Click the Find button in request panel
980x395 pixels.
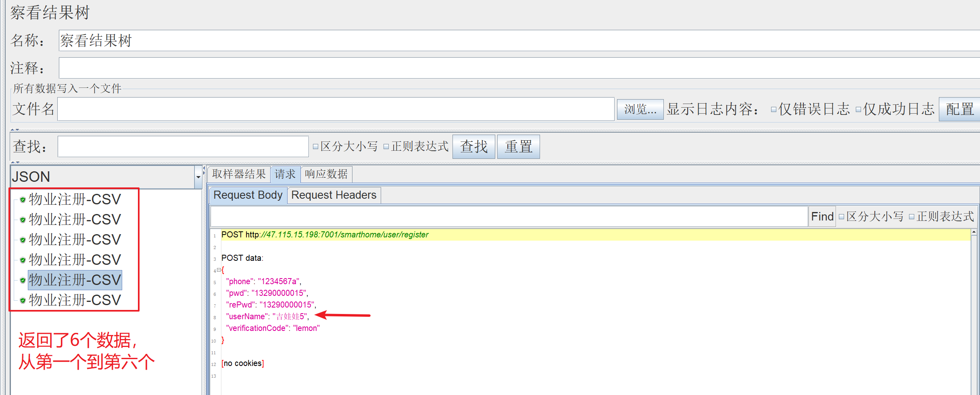[x=822, y=217]
